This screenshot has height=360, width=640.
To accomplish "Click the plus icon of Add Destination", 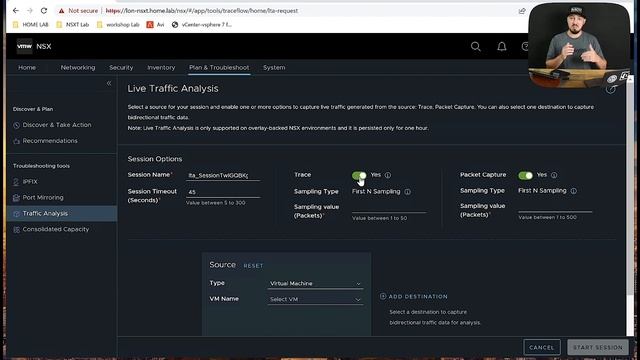I will click(x=383, y=296).
